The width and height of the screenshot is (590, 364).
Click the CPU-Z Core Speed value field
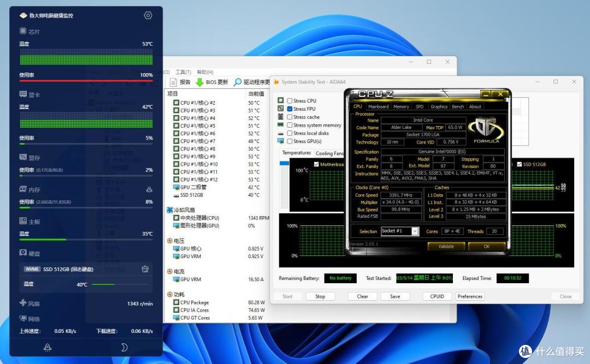coord(401,195)
